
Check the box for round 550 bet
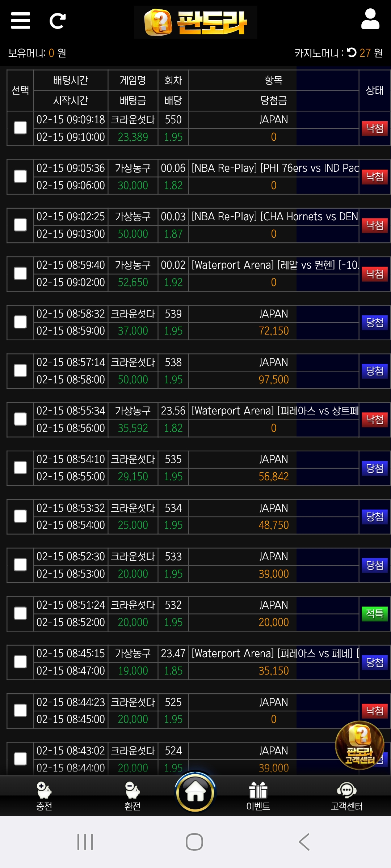tap(20, 128)
